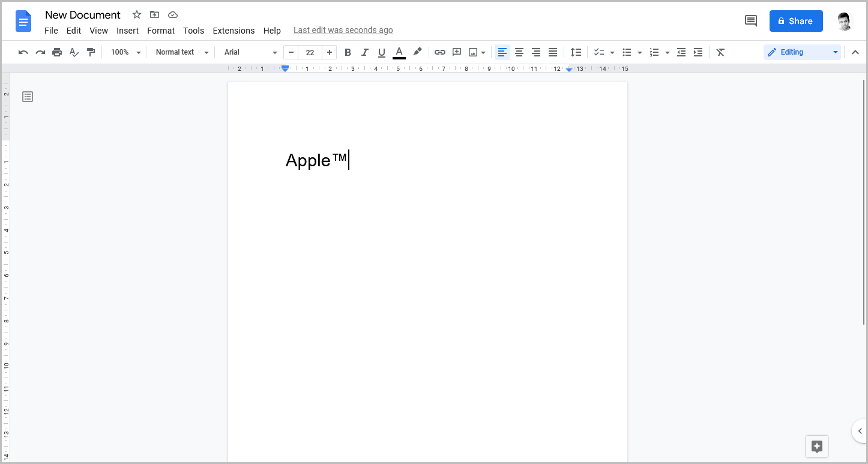Screen dimensions: 868x464
Task: Click the Insert image icon
Action: click(x=473, y=52)
